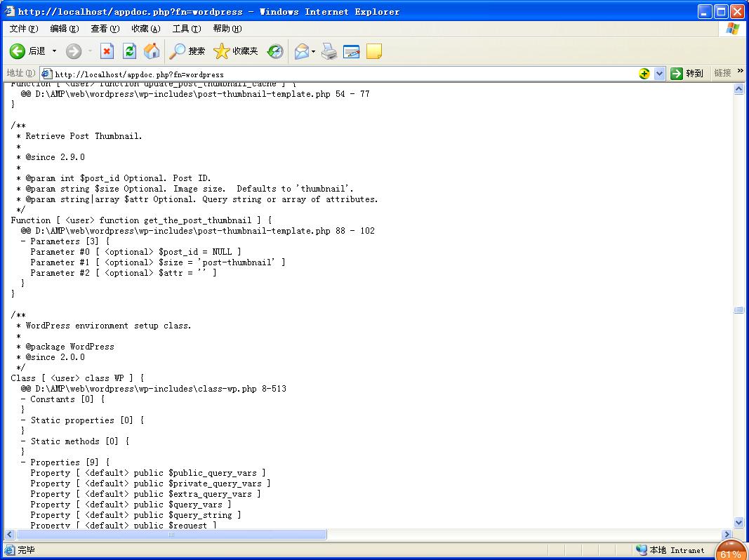The image size is (749, 560).
Task: Click 'Static properties [0]' line
Action: point(82,420)
